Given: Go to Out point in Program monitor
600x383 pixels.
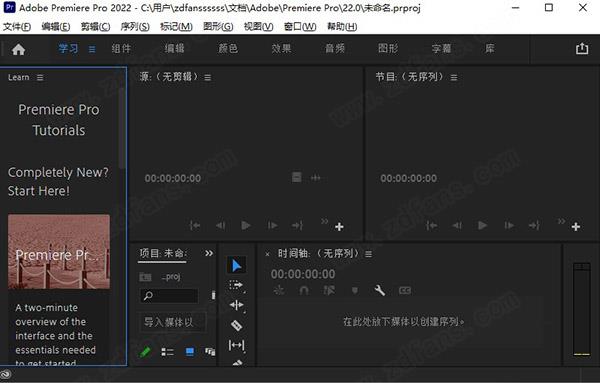Looking at the screenshot, I should click(x=534, y=225).
